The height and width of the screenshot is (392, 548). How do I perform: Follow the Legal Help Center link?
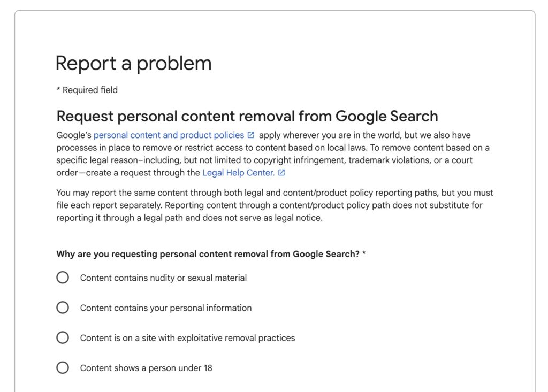[x=238, y=173]
